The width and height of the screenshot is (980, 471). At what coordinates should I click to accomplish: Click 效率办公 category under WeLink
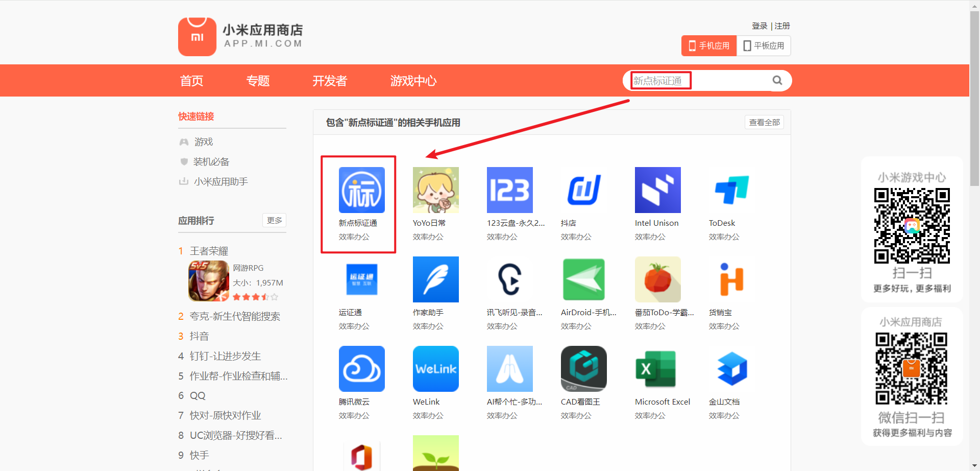[428, 416]
